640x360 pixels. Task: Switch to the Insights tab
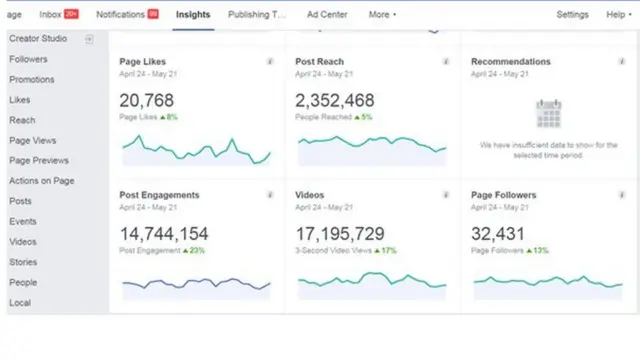193,15
